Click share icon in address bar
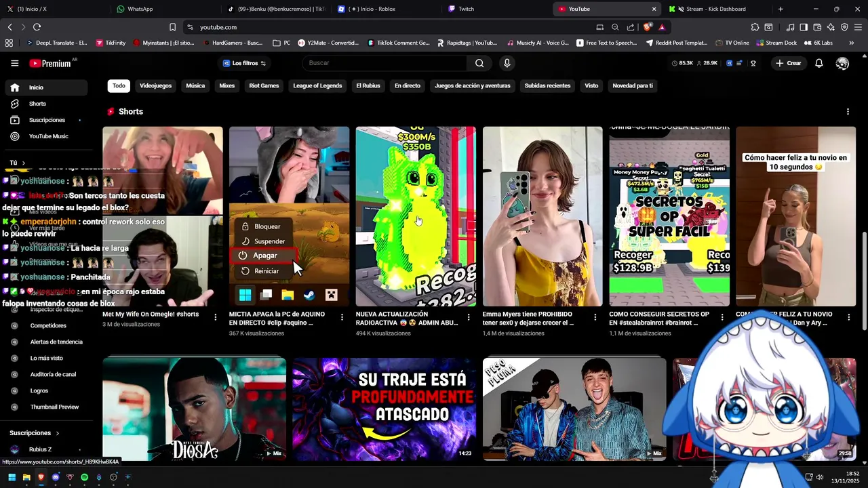The height and width of the screenshot is (488, 868). coord(631,27)
